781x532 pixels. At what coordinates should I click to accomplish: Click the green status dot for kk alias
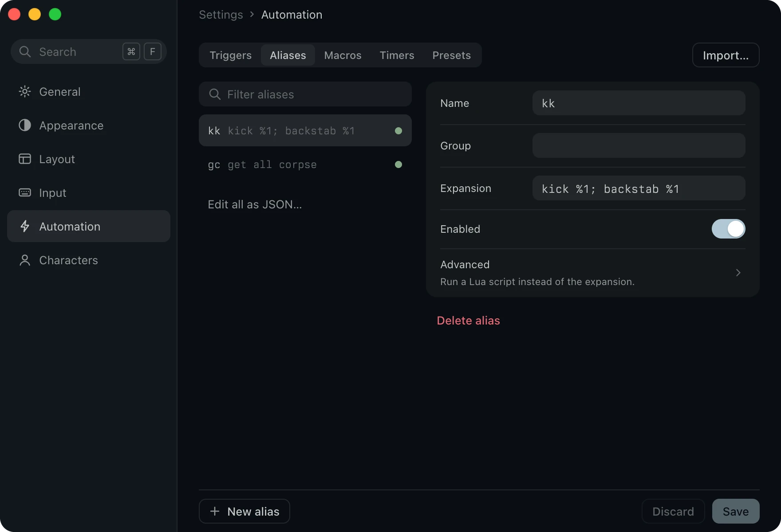tap(398, 131)
